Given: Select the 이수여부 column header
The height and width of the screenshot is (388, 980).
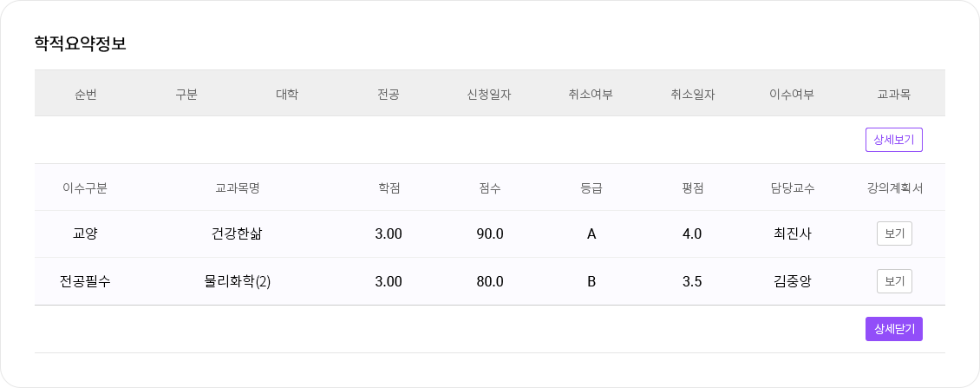Looking at the screenshot, I should click(x=792, y=94).
